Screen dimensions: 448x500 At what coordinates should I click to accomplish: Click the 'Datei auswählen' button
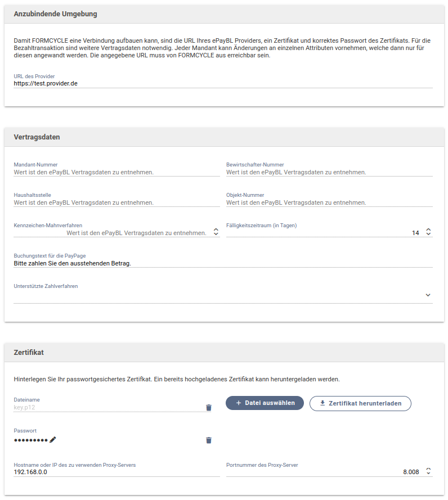[265, 403]
